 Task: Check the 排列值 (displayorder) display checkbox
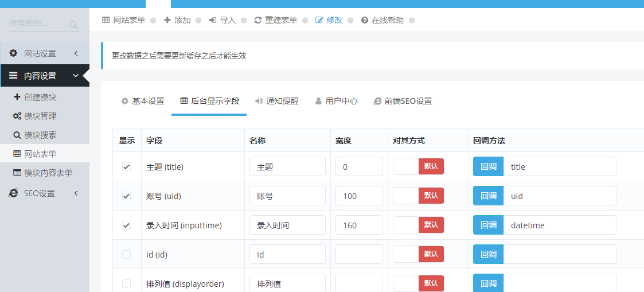coord(127,283)
